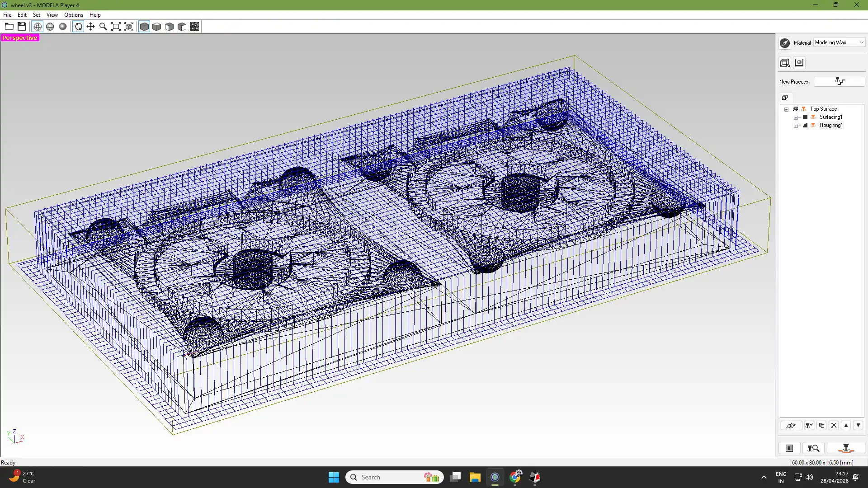Activate the Zoom magnifier tool
The height and width of the screenshot is (488, 868).
coord(103,27)
